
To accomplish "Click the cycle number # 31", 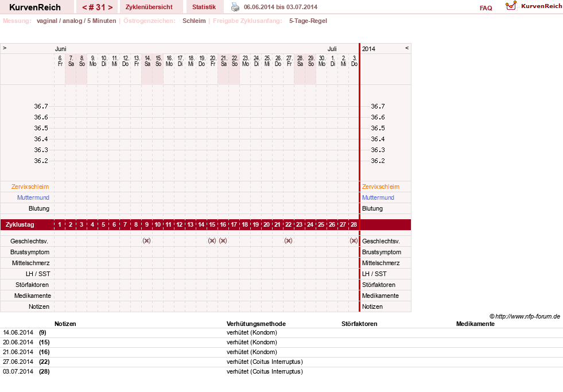I will [98, 7].
